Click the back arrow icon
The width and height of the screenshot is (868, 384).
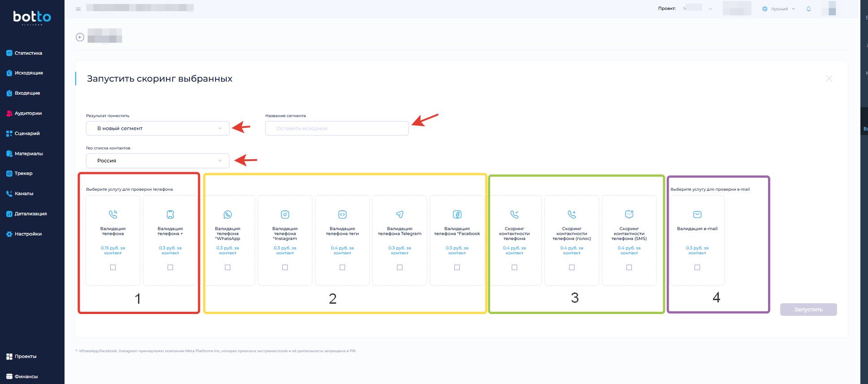pos(80,37)
